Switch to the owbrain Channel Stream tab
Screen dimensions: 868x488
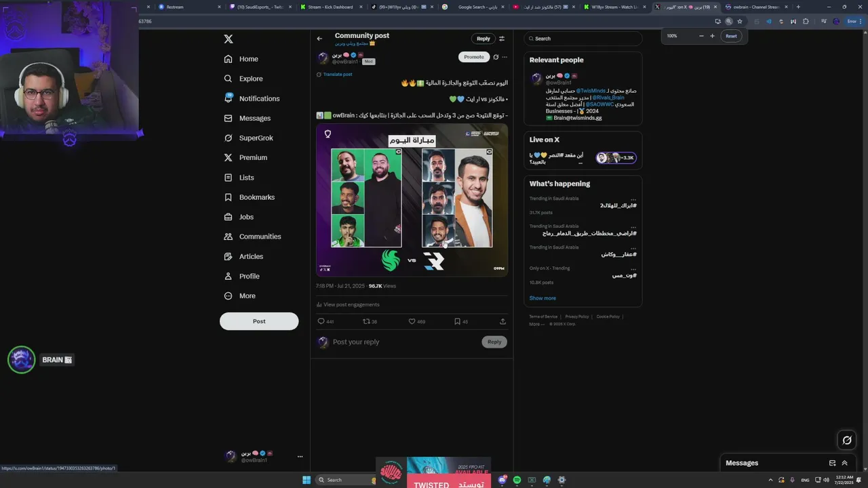(756, 7)
